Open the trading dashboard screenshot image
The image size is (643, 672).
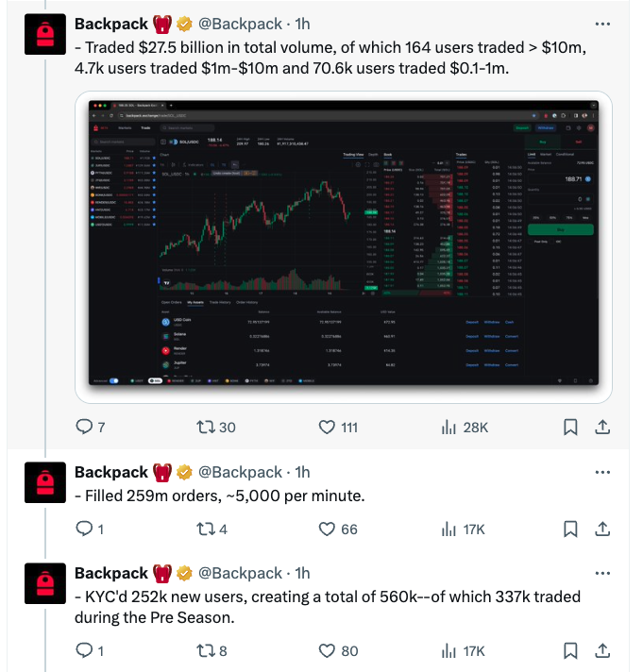point(344,247)
